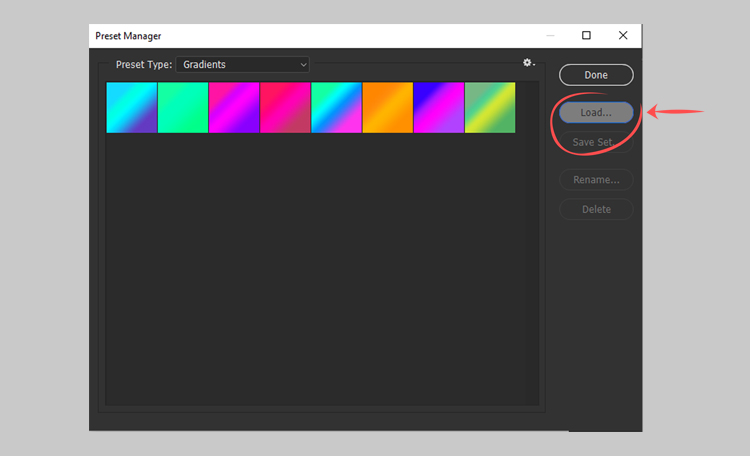Select the first cyan-to-purple gradient swatch
This screenshot has height=456, width=750.
point(132,107)
